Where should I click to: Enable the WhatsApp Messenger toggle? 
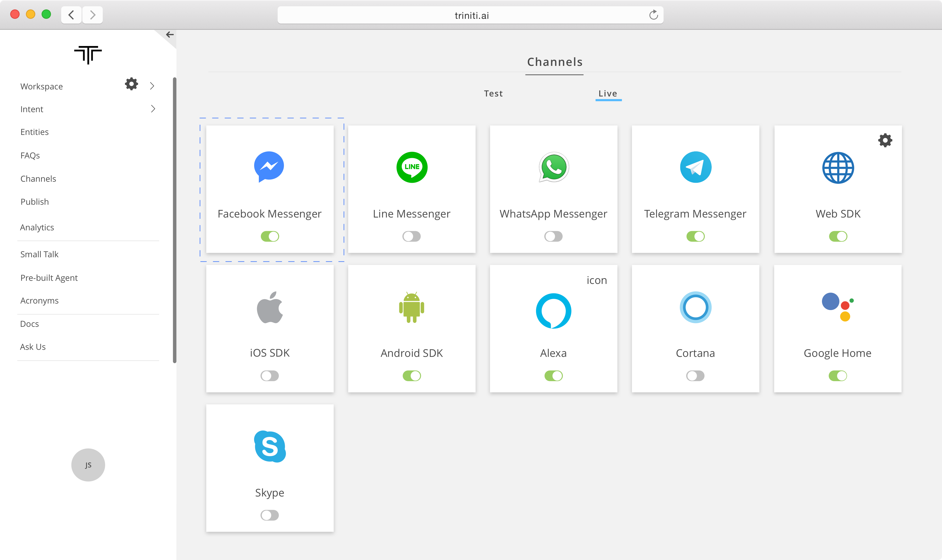(x=553, y=237)
